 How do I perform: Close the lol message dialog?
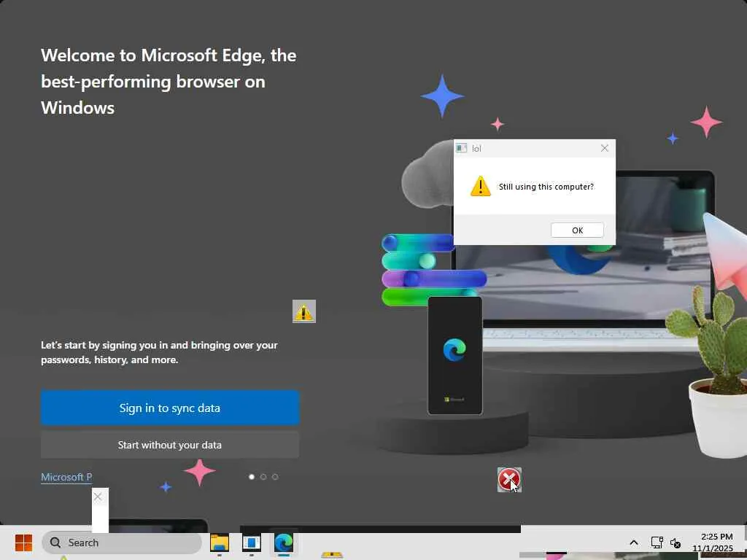605,148
